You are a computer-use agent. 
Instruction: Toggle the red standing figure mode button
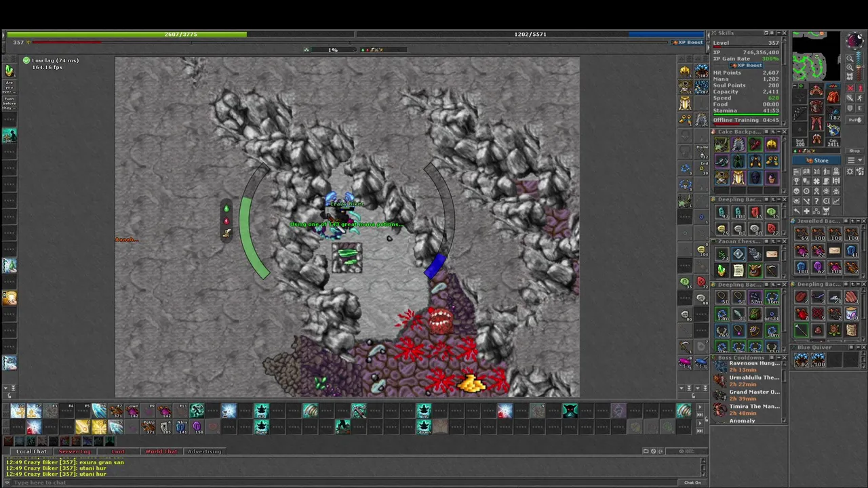point(861,88)
